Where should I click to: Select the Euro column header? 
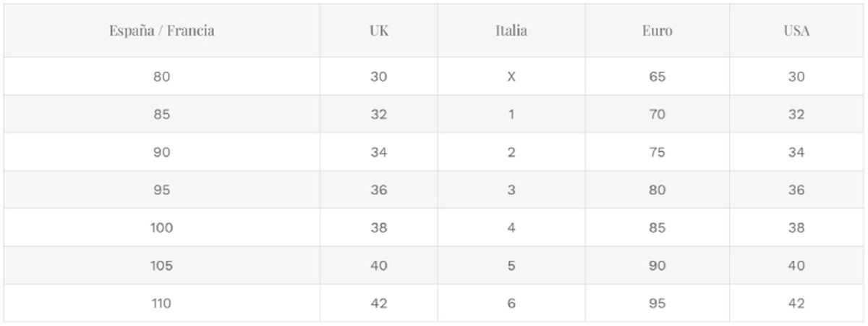[x=657, y=31]
